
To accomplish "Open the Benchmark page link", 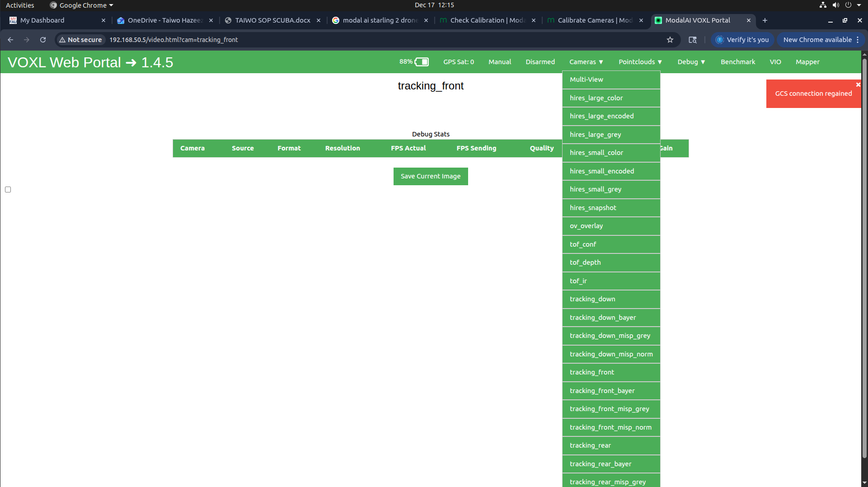I will click(737, 62).
